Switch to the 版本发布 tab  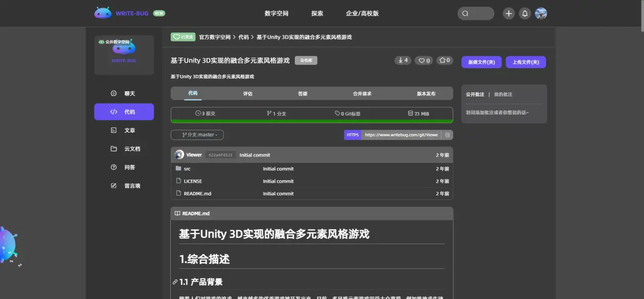pos(426,93)
